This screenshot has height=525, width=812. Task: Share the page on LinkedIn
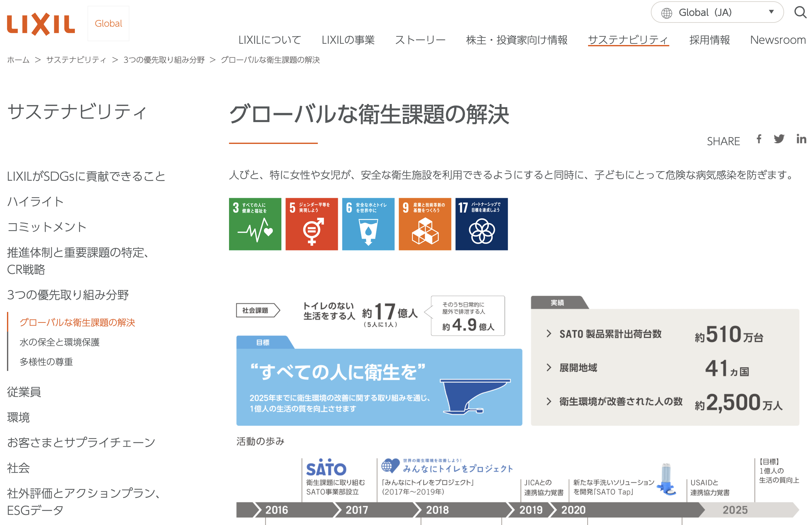(x=801, y=139)
